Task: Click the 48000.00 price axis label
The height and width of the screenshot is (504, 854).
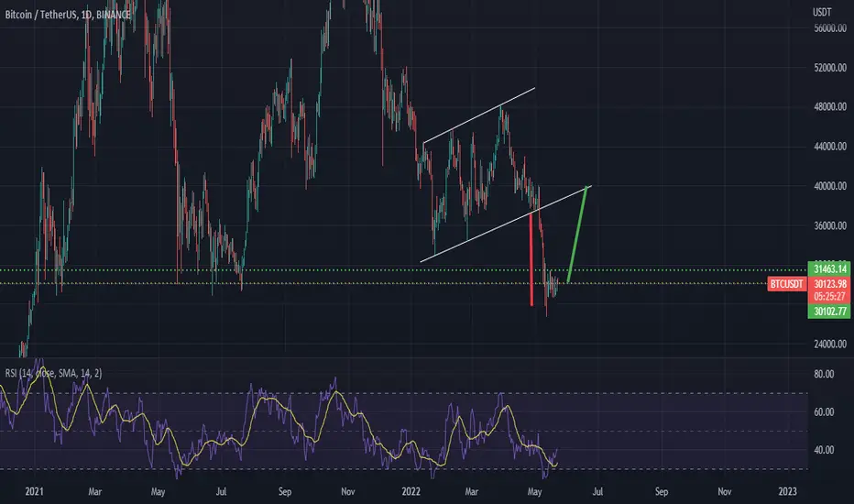Action: coord(830,107)
